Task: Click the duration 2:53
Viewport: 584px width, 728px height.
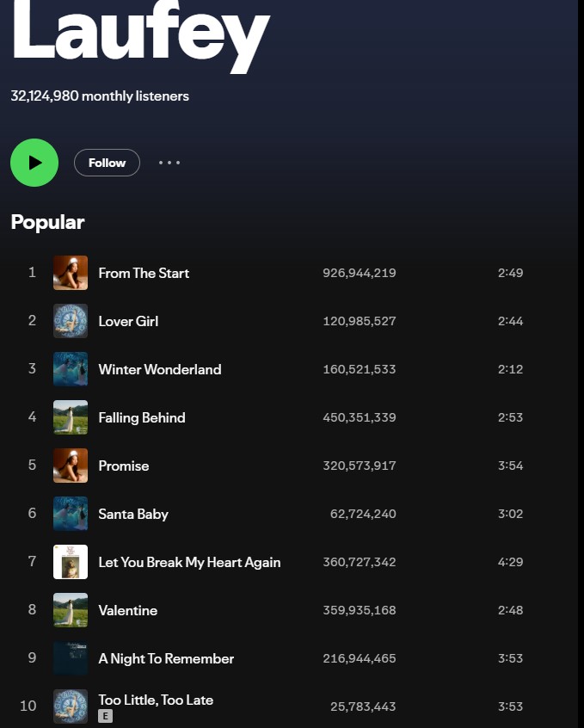Action: [x=511, y=417]
